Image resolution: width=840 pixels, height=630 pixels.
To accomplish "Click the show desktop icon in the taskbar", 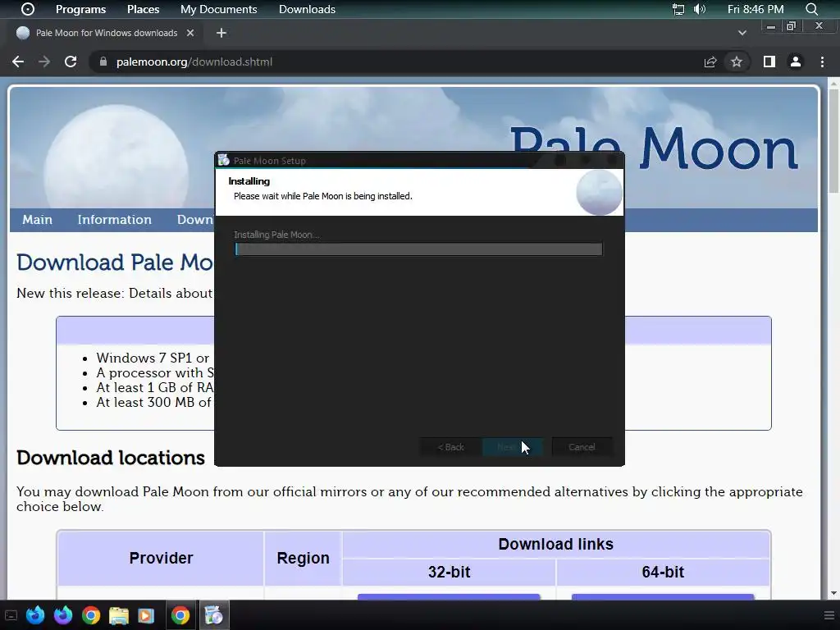I will (11, 615).
